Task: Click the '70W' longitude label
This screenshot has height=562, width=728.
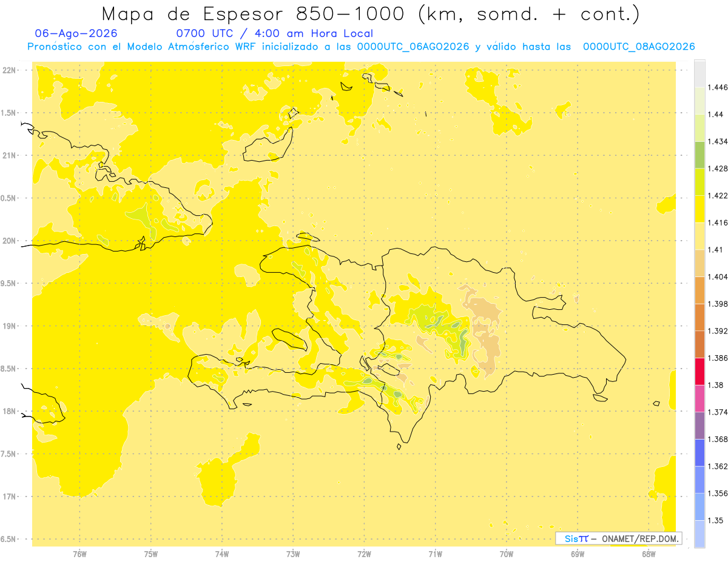Action: pyautogui.click(x=507, y=554)
